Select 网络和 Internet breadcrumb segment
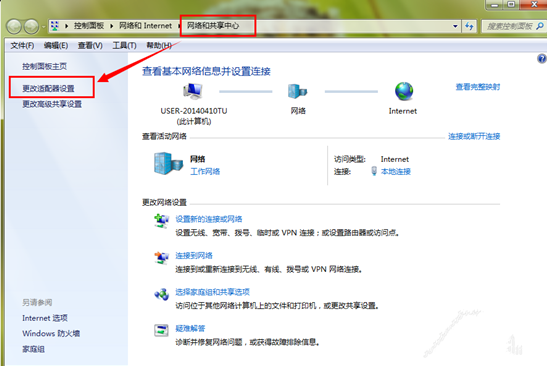547x366 pixels. pyautogui.click(x=145, y=26)
